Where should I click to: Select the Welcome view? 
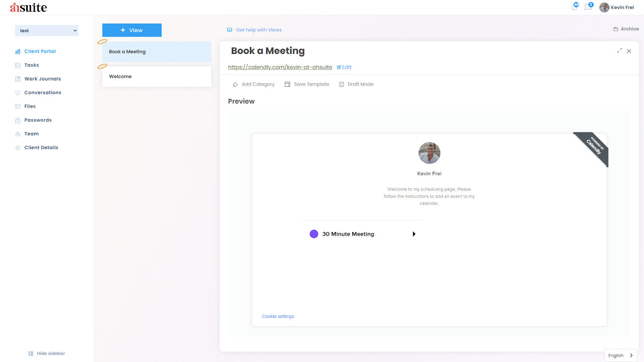pyautogui.click(x=157, y=76)
